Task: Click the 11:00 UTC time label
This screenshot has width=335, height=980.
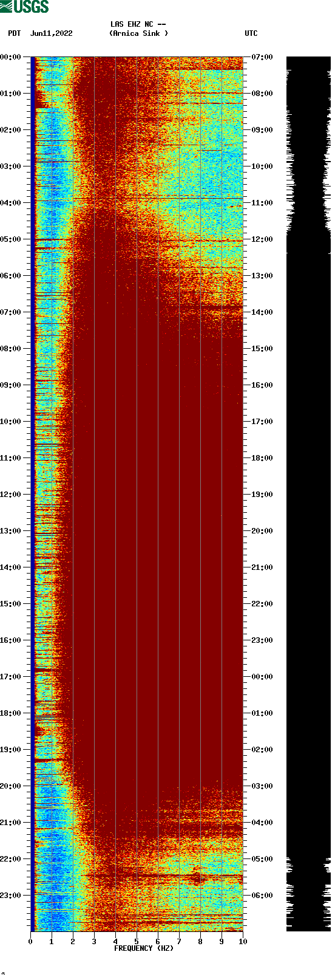Action: click(262, 203)
